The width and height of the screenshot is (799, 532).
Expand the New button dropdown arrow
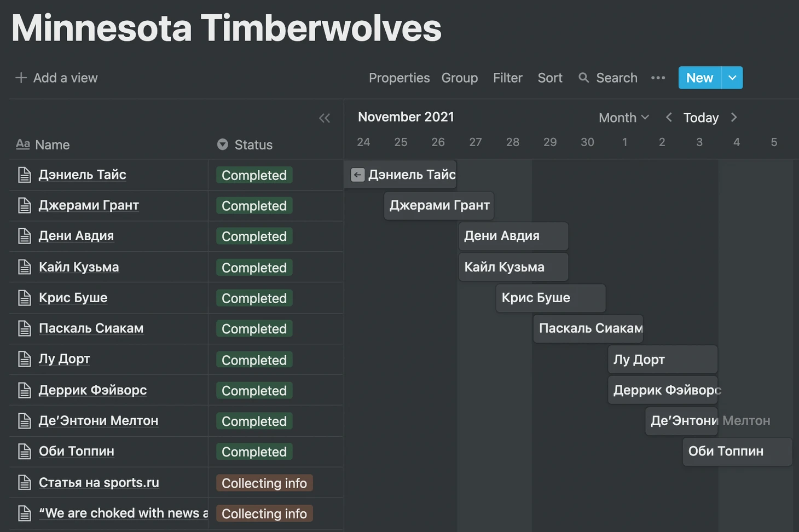tap(732, 78)
